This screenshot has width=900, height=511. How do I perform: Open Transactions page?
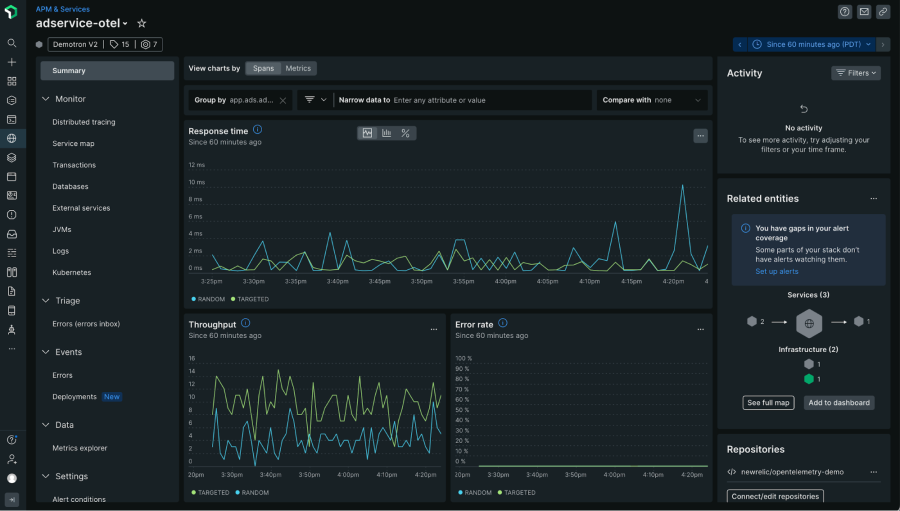click(74, 165)
